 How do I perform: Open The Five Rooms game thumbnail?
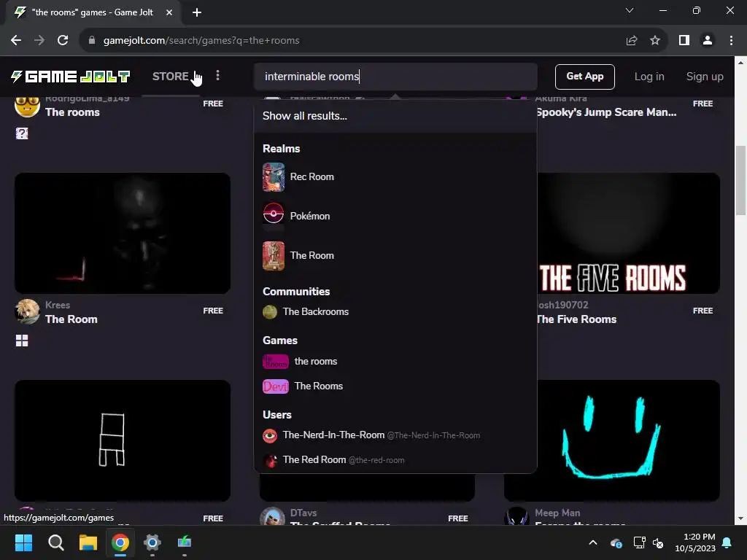pyautogui.click(x=628, y=233)
